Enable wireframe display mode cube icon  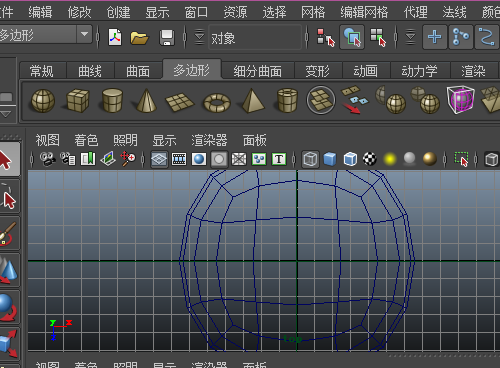click(x=310, y=159)
